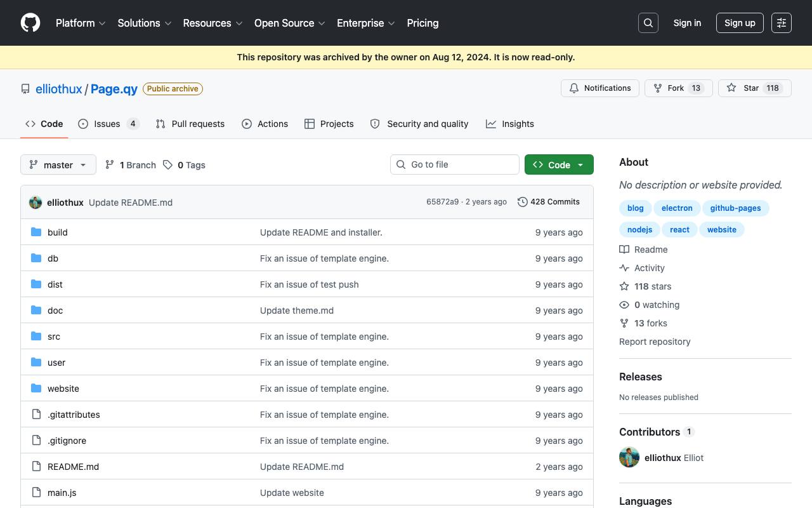Screen dimensions: 812x508
Task: Expand the Open Source menu
Action: 290,23
